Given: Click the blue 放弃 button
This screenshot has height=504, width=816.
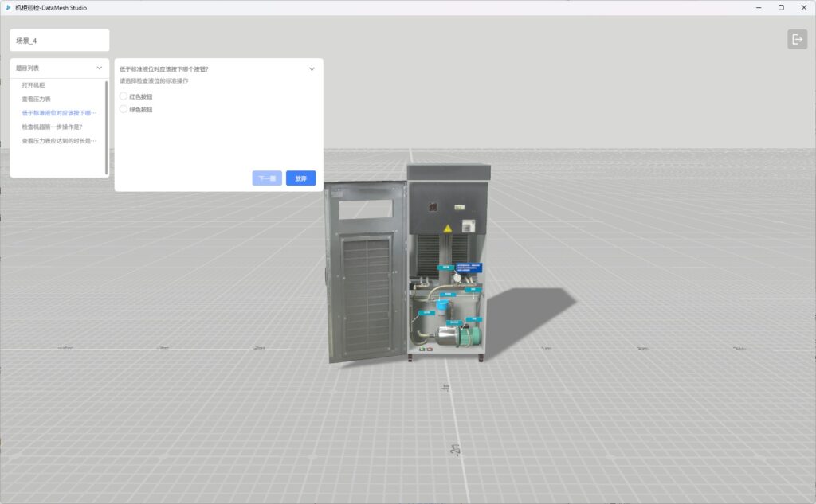Looking at the screenshot, I should click(x=300, y=178).
